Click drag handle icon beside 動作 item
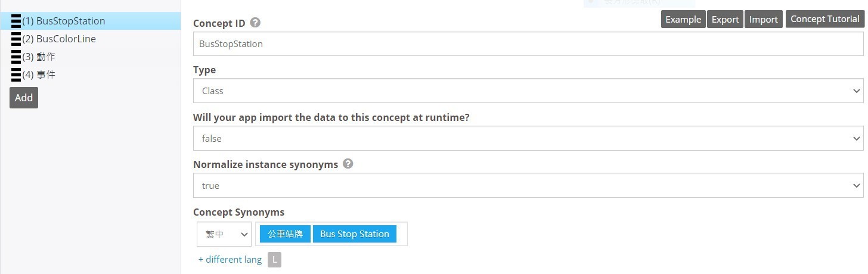 coord(16,57)
